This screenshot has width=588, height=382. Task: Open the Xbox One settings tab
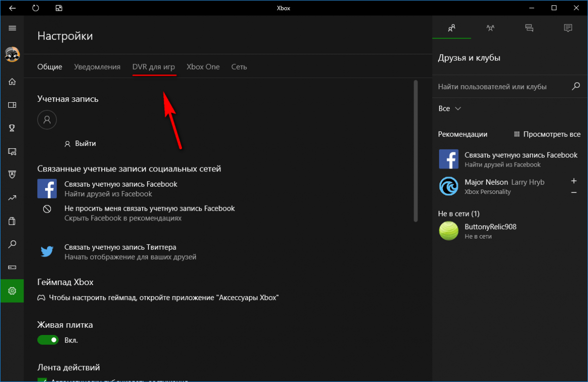click(x=203, y=67)
